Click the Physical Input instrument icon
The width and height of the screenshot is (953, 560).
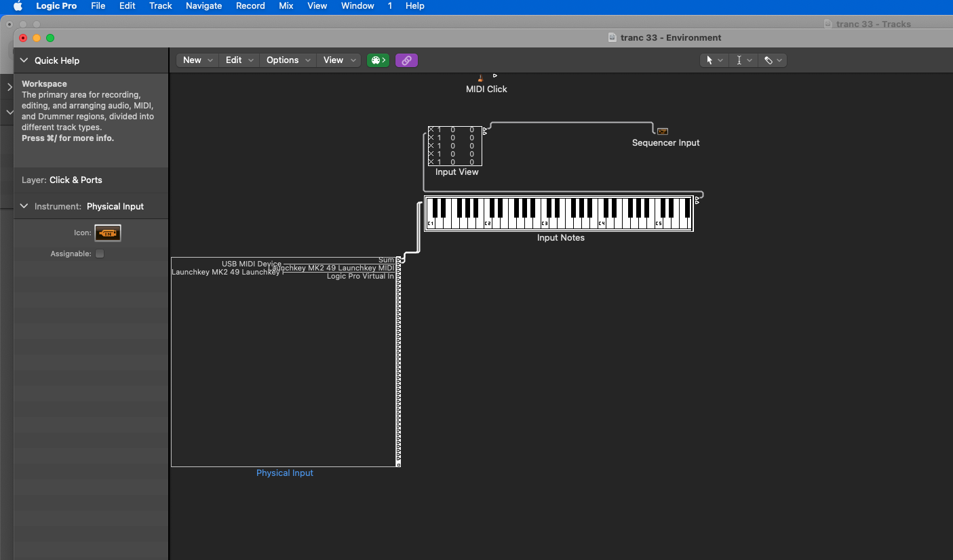click(x=107, y=233)
